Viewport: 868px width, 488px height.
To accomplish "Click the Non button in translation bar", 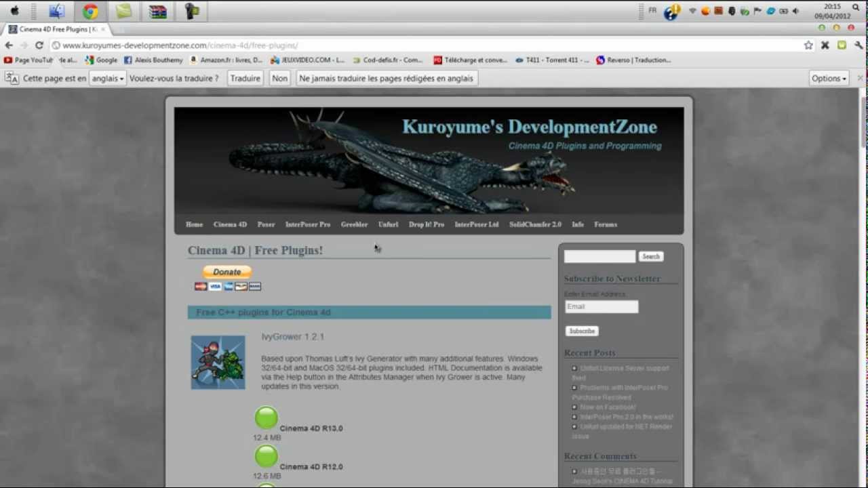I will pyautogui.click(x=279, y=79).
